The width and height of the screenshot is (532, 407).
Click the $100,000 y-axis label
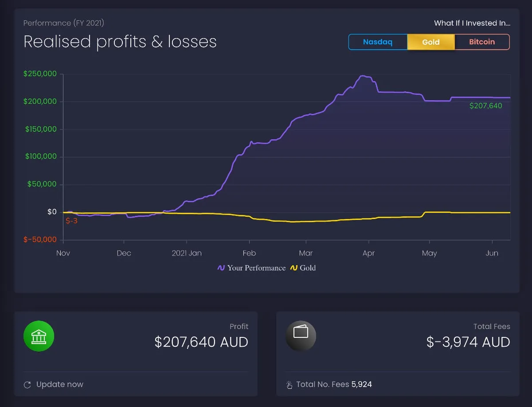[x=41, y=157]
